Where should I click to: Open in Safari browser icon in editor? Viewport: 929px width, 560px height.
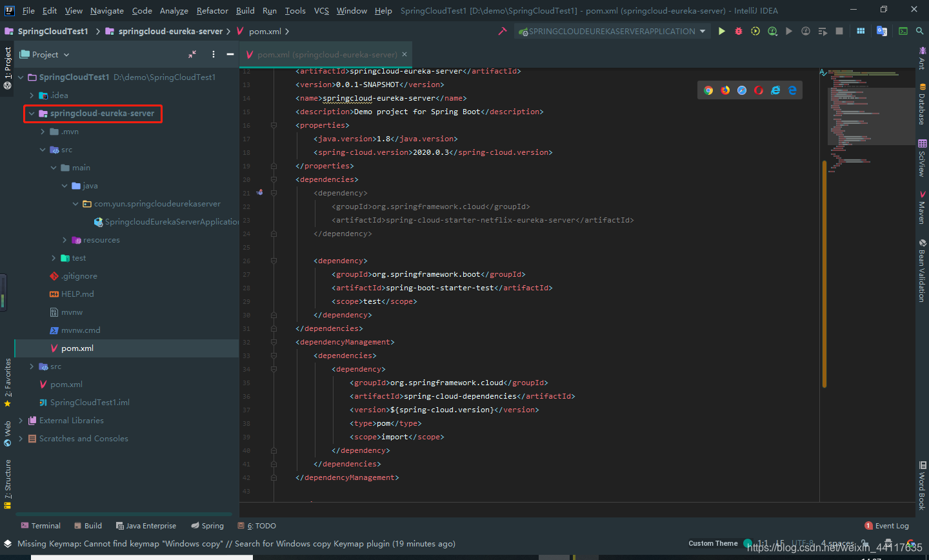coord(742,90)
